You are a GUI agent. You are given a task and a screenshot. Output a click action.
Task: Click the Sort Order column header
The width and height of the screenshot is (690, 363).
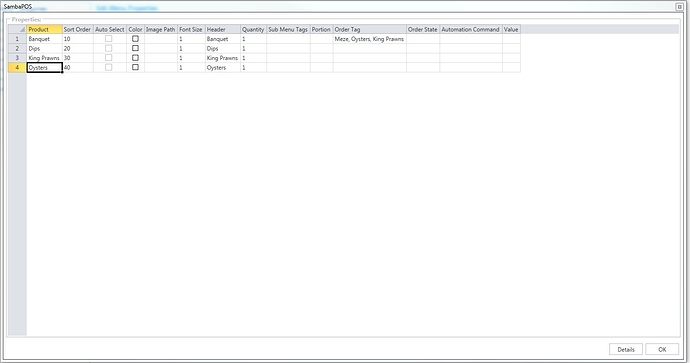pos(77,29)
